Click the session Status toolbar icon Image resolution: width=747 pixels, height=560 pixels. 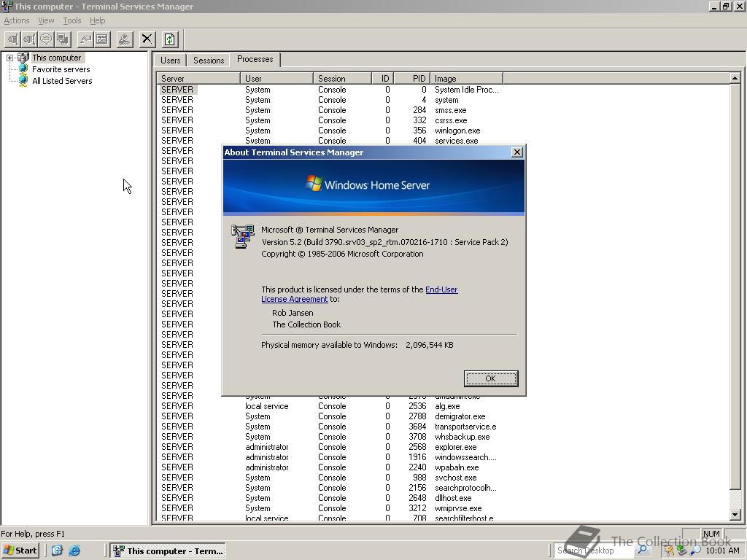pos(102,39)
